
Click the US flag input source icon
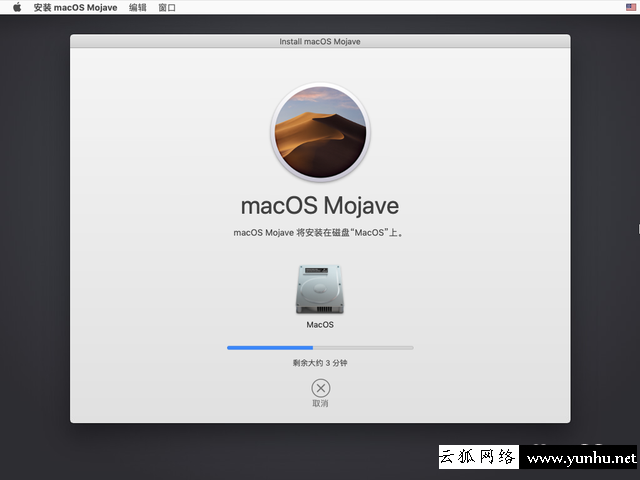pos(631,7)
